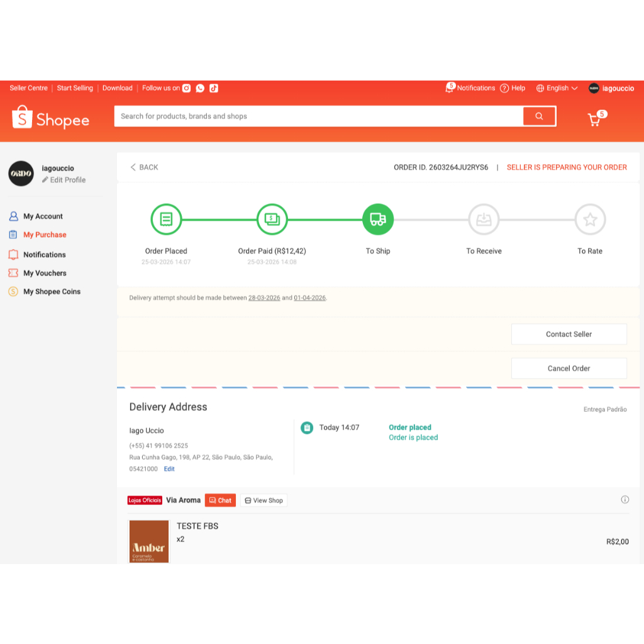Image resolution: width=644 pixels, height=644 pixels.
Task: Click the product search input field
Action: (318, 116)
